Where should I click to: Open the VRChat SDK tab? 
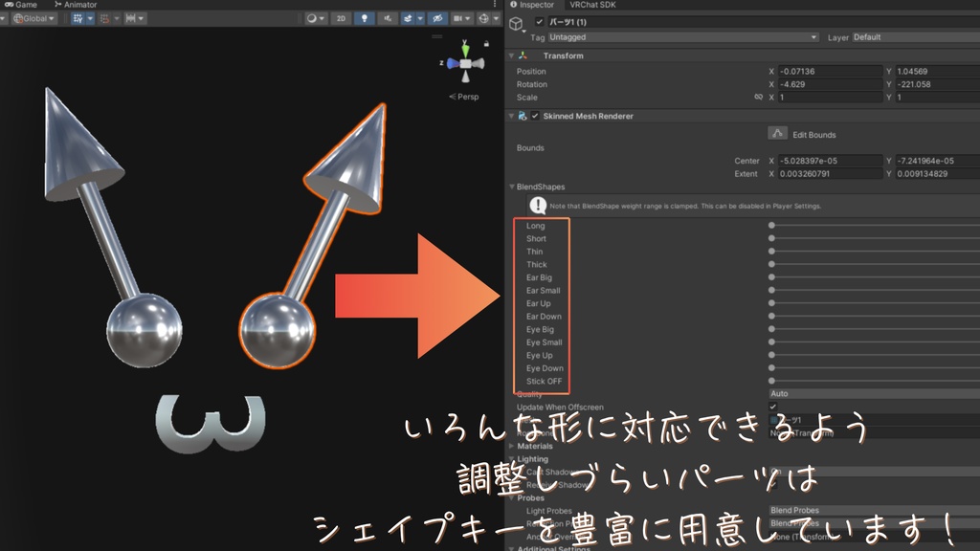click(x=592, y=5)
